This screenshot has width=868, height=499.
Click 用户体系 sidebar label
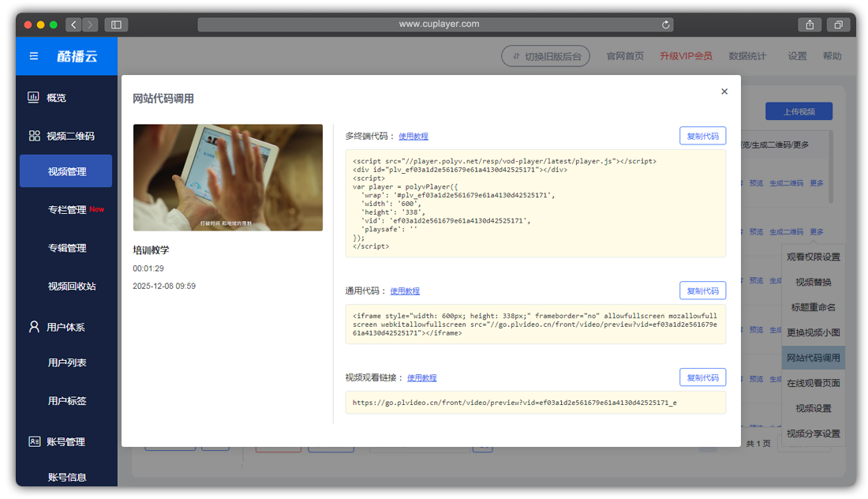pyautogui.click(x=65, y=327)
